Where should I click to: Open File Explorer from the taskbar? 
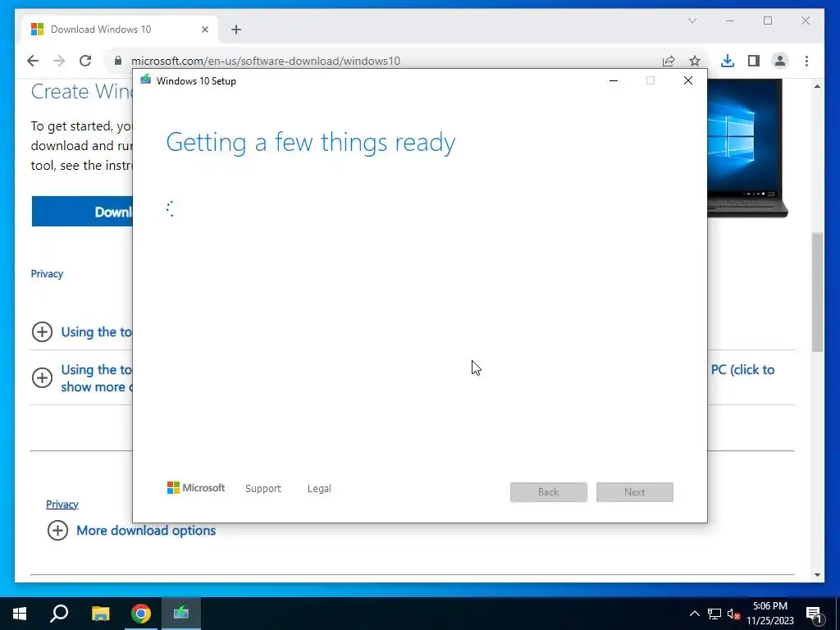tap(100, 614)
